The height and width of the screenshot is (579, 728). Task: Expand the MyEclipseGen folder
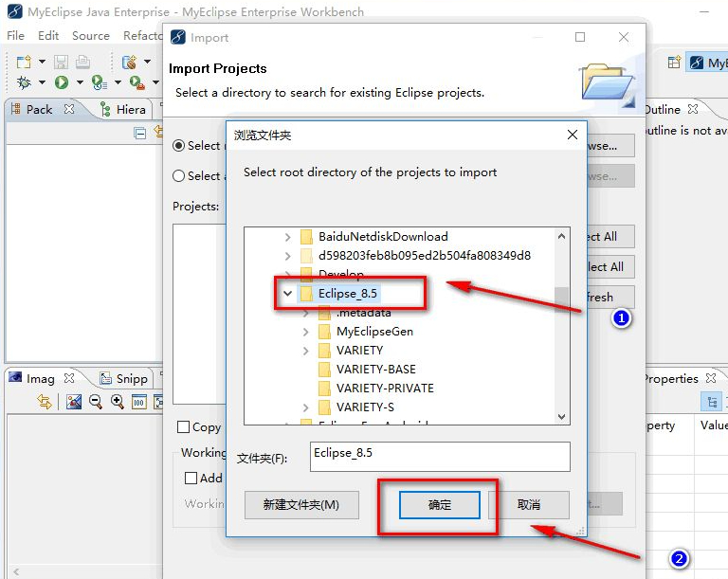tap(306, 332)
